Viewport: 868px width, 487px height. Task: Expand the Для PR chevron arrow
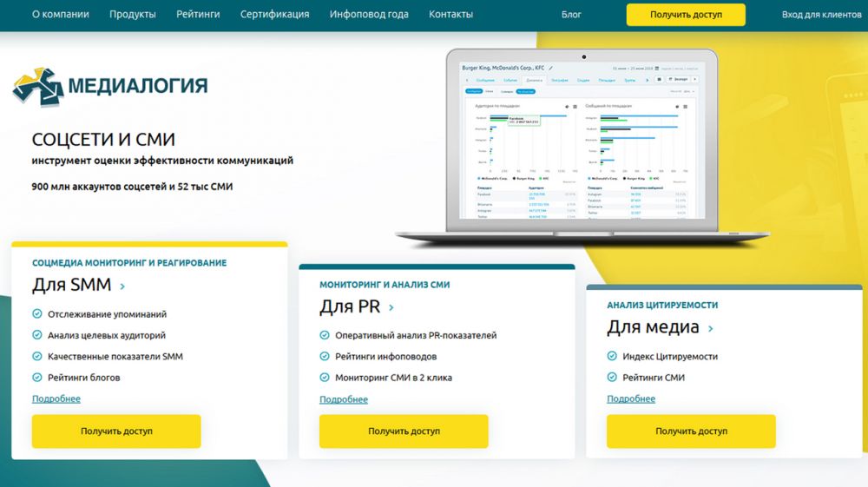(391, 307)
